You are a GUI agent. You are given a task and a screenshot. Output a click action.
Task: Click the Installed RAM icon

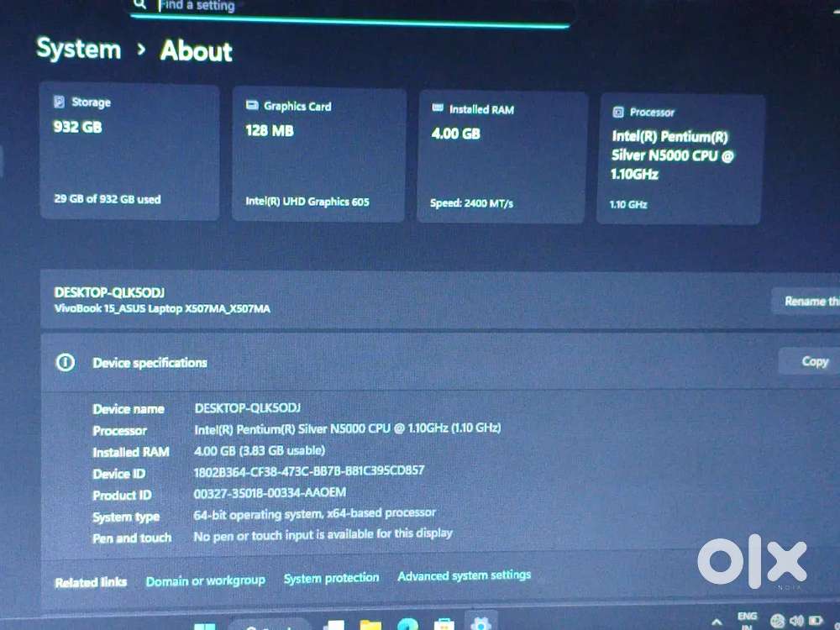click(437, 109)
